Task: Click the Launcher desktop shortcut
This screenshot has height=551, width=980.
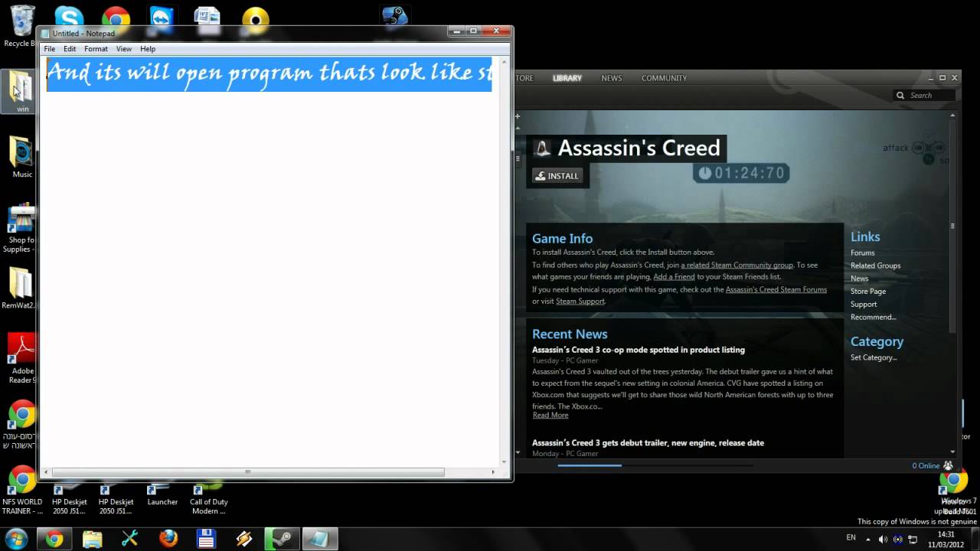Action: click(x=162, y=491)
